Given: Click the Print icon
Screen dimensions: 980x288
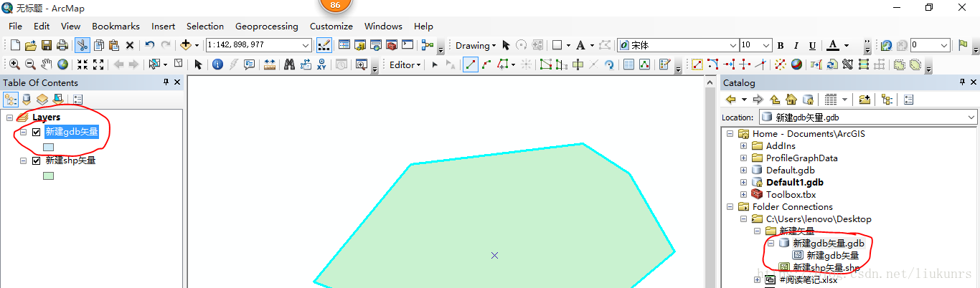Looking at the screenshot, I should click(62, 45).
